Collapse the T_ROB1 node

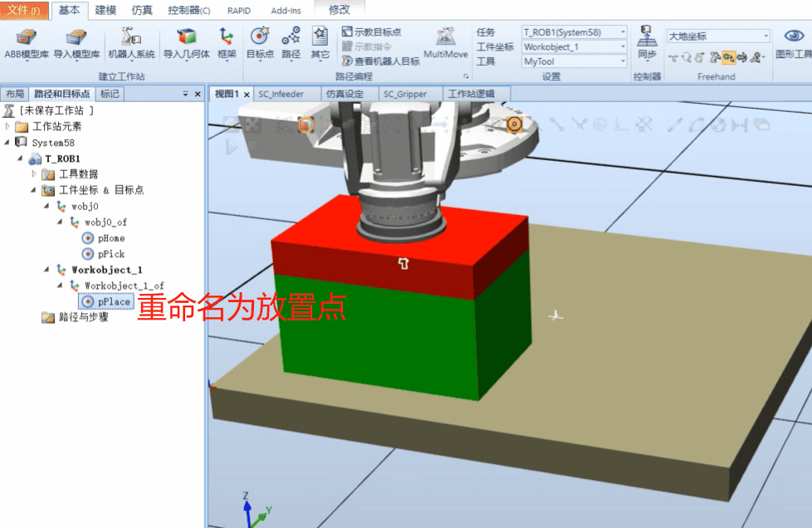(x=20, y=159)
